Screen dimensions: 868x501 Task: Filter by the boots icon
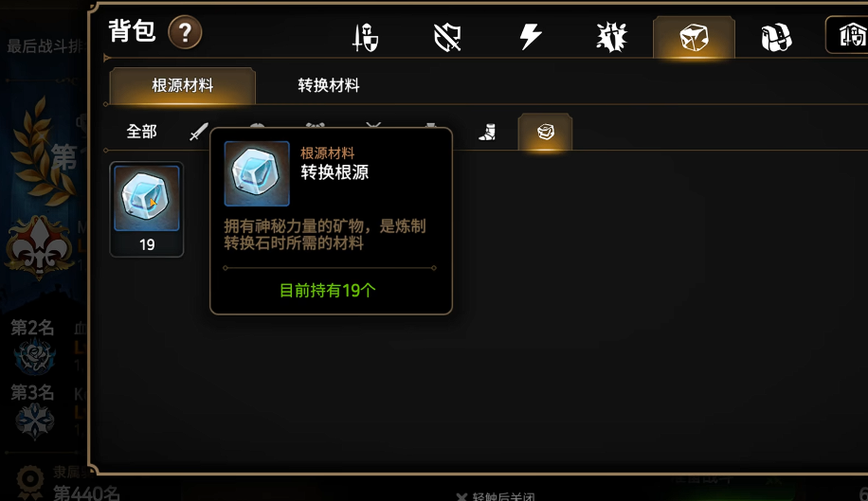click(x=487, y=133)
